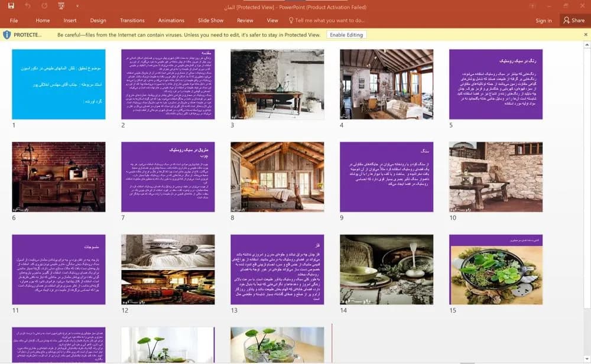
Task: Select slide 9 purple text thumbnail
Action: [387, 177]
